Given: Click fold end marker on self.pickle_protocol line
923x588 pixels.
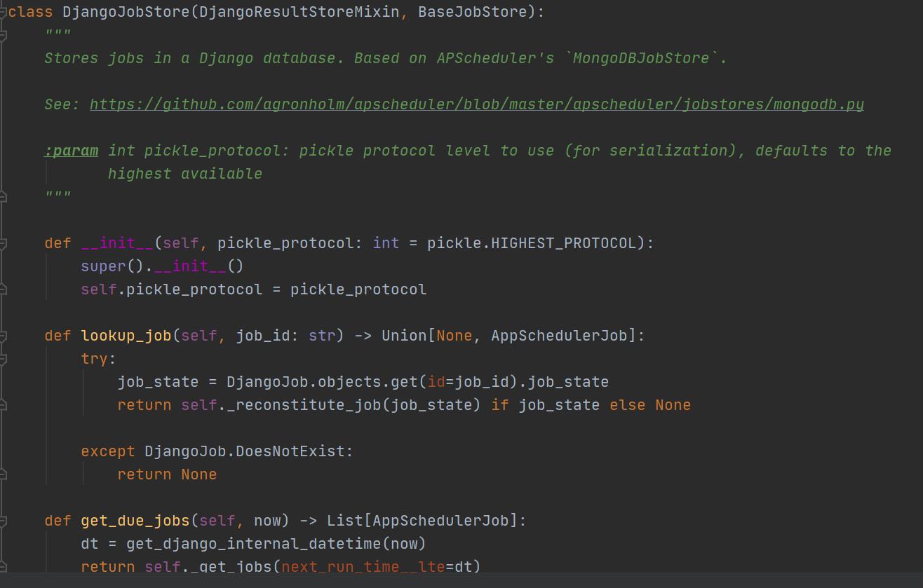Looking at the screenshot, I should coord(3,289).
